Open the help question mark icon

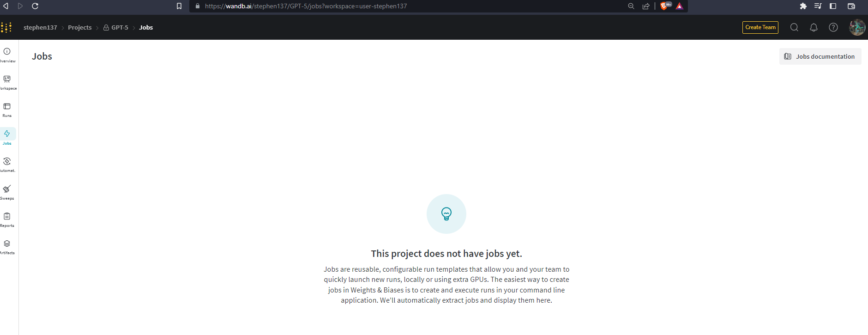pyautogui.click(x=833, y=27)
